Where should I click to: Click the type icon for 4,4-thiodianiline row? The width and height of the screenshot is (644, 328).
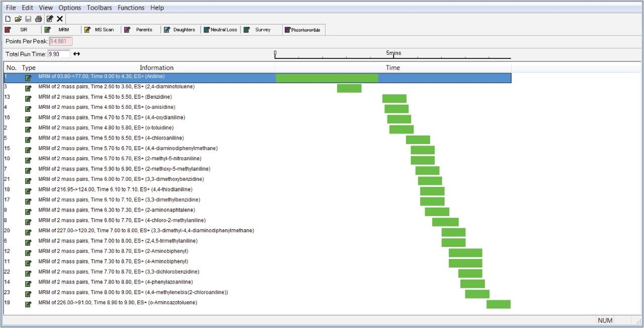[28, 190]
